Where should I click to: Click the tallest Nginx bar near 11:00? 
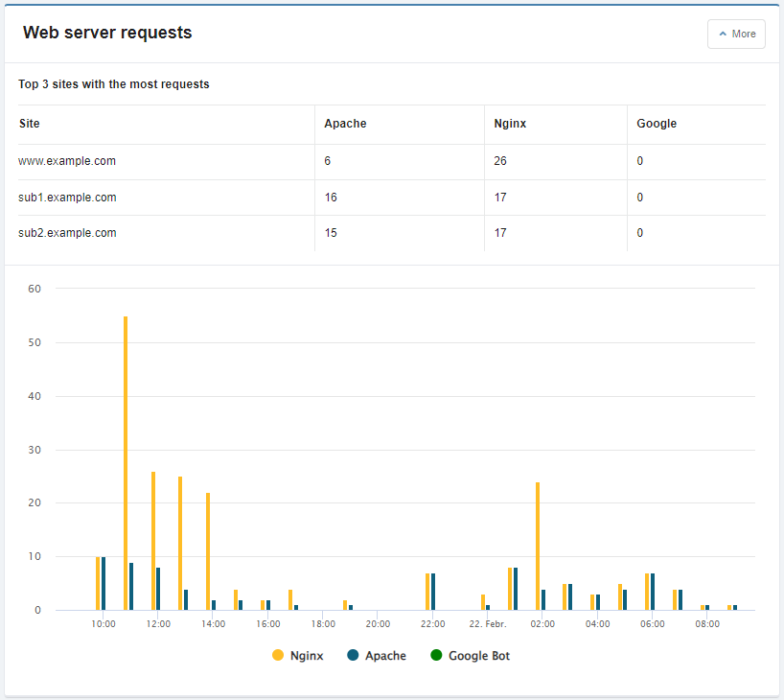tap(126, 460)
